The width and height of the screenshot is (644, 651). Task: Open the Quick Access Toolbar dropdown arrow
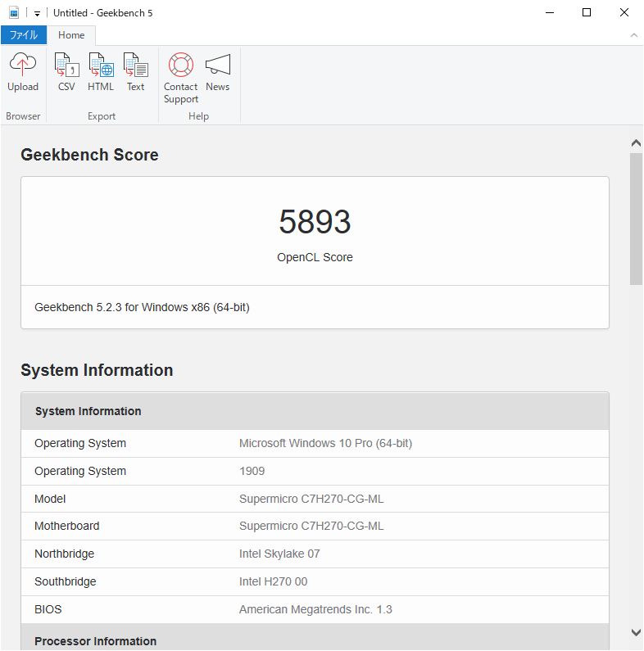[37, 14]
